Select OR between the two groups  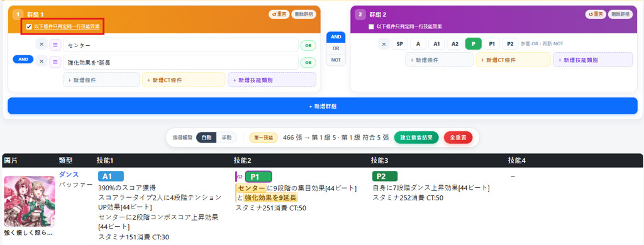point(336,48)
